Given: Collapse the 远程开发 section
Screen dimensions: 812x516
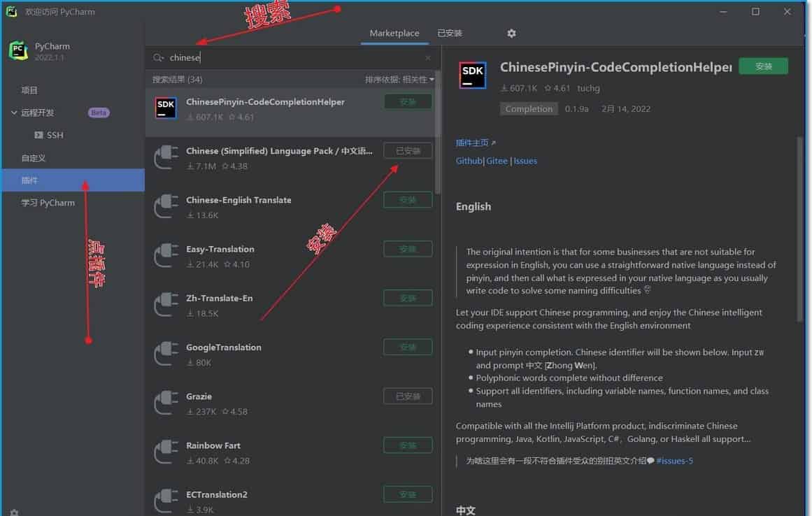Looking at the screenshot, I should (x=14, y=113).
